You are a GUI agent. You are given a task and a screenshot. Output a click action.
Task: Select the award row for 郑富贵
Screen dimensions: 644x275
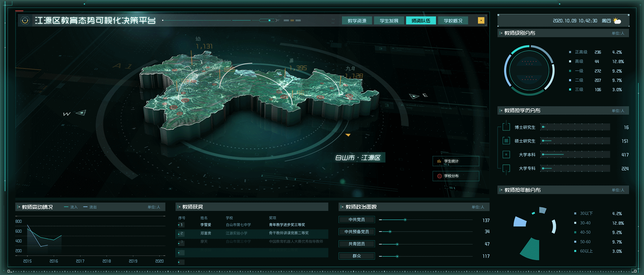point(252,233)
